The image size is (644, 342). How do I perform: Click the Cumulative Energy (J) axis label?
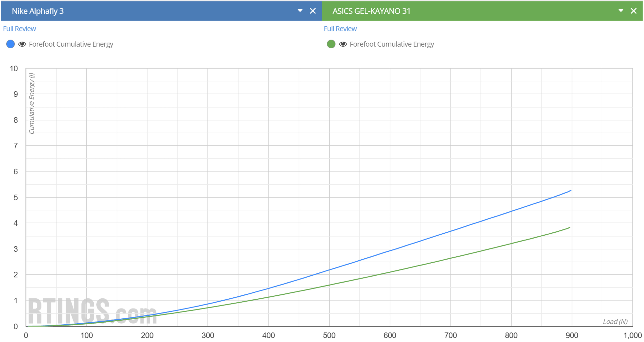pyautogui.click(x=32, y=103)
